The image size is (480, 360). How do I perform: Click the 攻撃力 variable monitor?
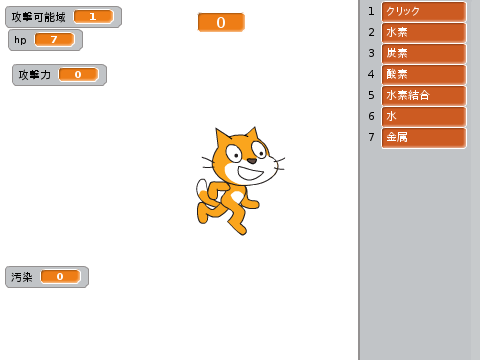click(x=59, y=75)
